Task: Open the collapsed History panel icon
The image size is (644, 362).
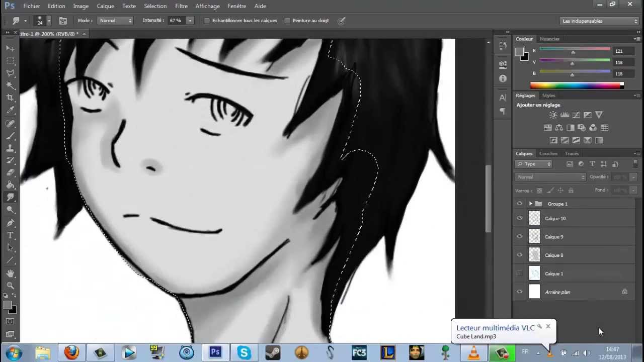Action: tap(503, 46)
